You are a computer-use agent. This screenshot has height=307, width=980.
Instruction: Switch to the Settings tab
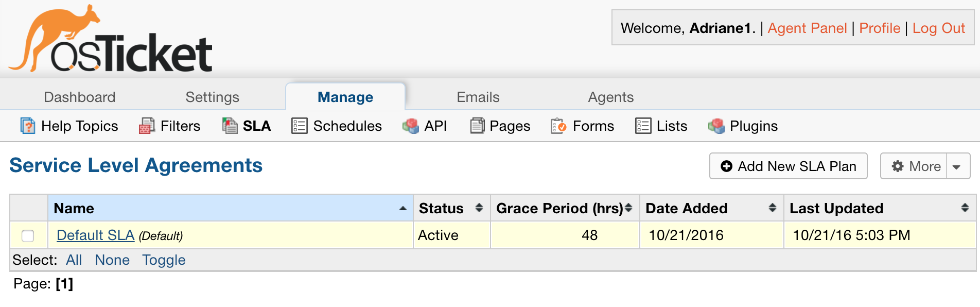(212, 97)
